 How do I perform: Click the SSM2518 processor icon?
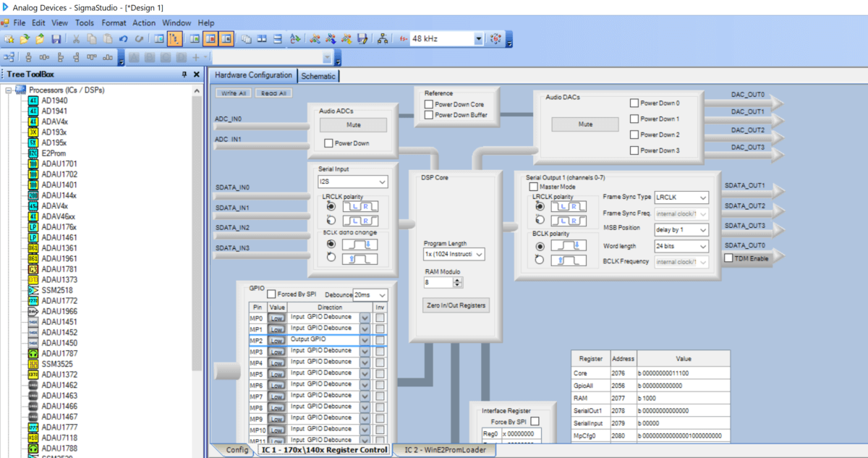click(33, 289)
